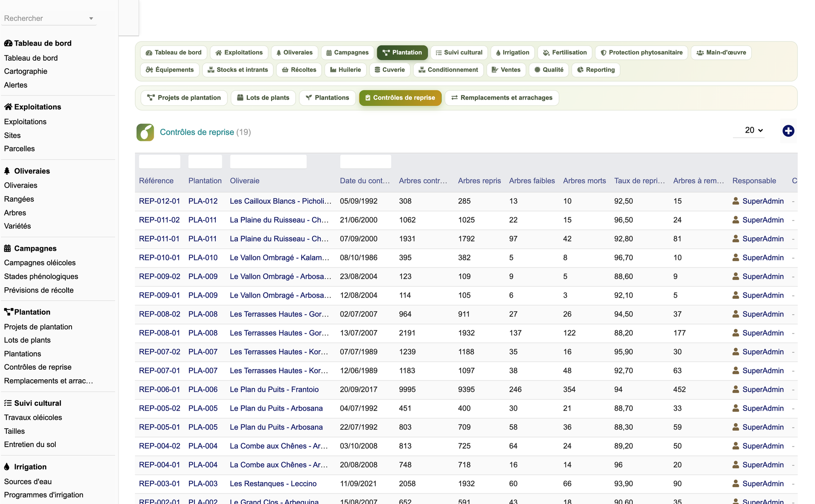Click the Stocks et intrants boxes icon
This screenshot has height=504, width=815.
tap(211, 70)
